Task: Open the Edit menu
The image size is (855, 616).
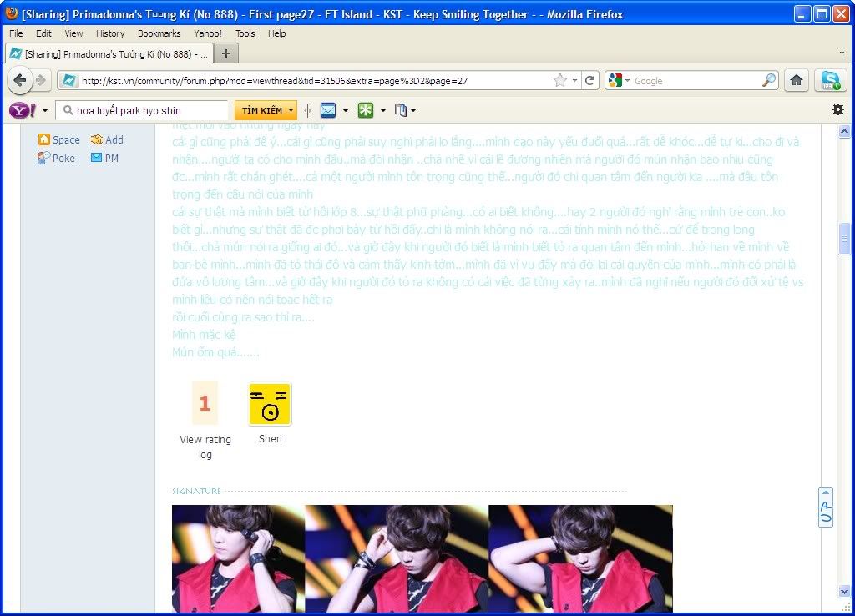Action: [43, 33]
